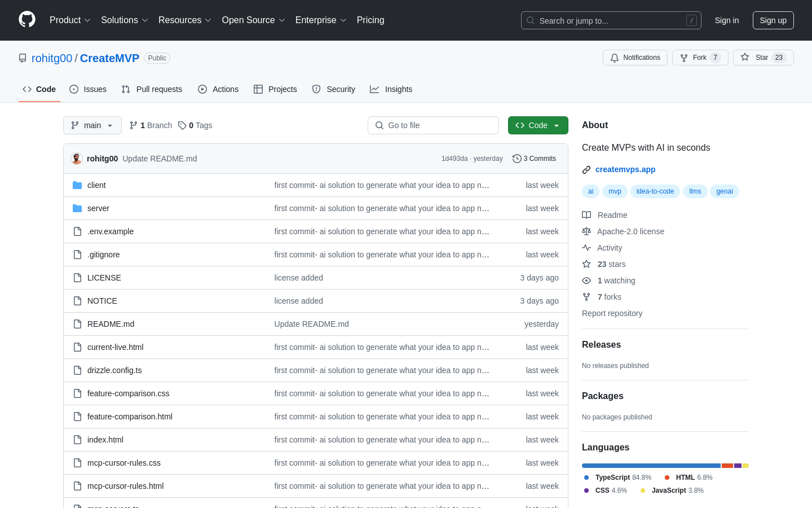This screenshot has width=812, height=508.
Task: Click the repository icon beside rohitg00
Action: (23, 58)
